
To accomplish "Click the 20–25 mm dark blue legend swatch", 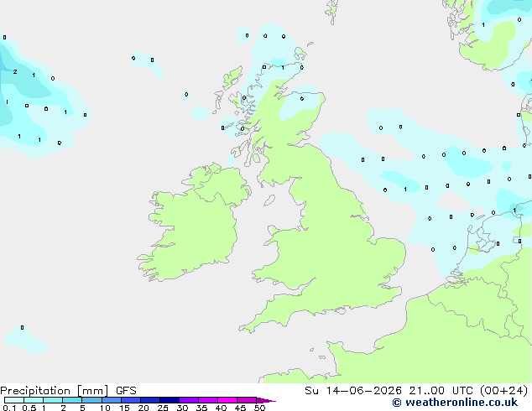I will [x=150, y=400].
